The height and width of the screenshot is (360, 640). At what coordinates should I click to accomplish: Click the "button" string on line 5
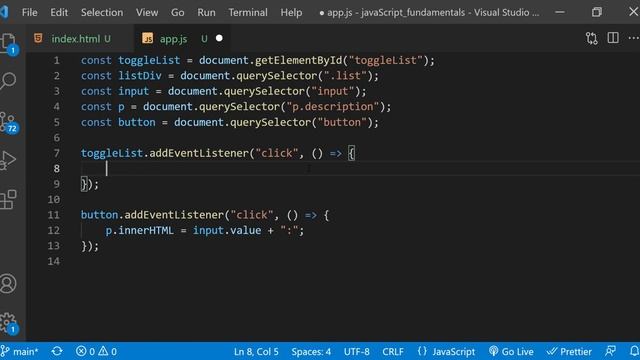(342, 122)
